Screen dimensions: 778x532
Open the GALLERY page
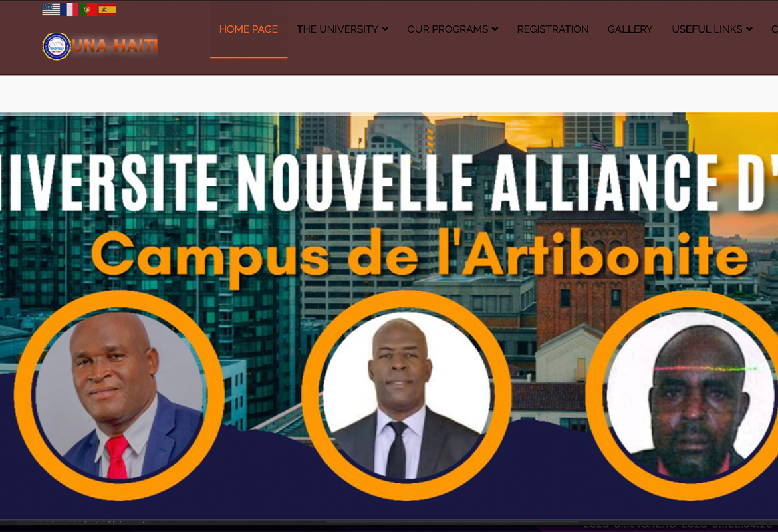pyautogui.click(x=630, y=29)
